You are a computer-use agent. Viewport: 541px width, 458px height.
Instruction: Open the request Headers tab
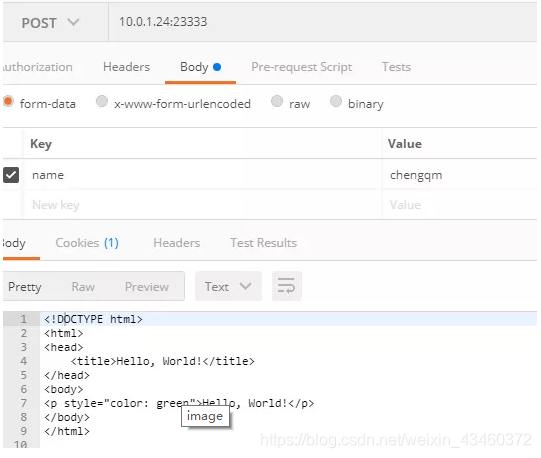point(126,67)
